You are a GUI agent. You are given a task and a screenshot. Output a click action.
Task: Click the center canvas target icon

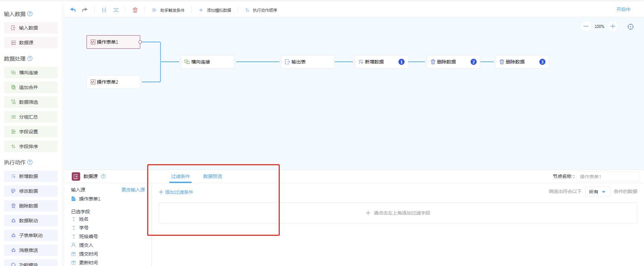coord(631,27)
